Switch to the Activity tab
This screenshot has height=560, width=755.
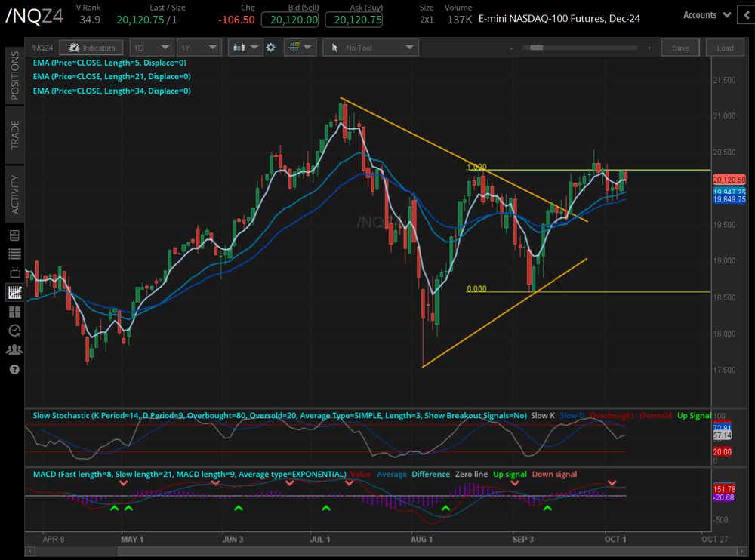[x=14, y=195]
